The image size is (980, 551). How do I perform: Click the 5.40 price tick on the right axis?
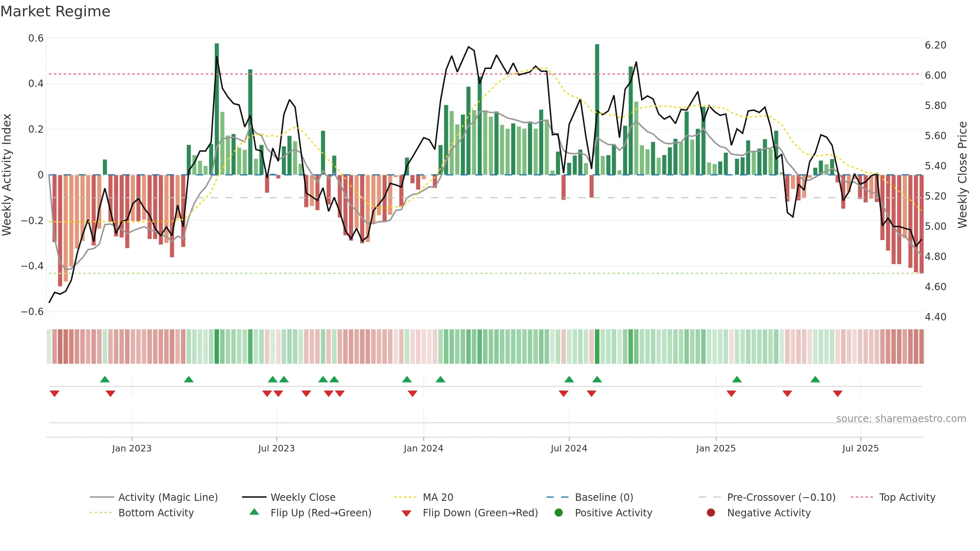click(x=935, y=166)
